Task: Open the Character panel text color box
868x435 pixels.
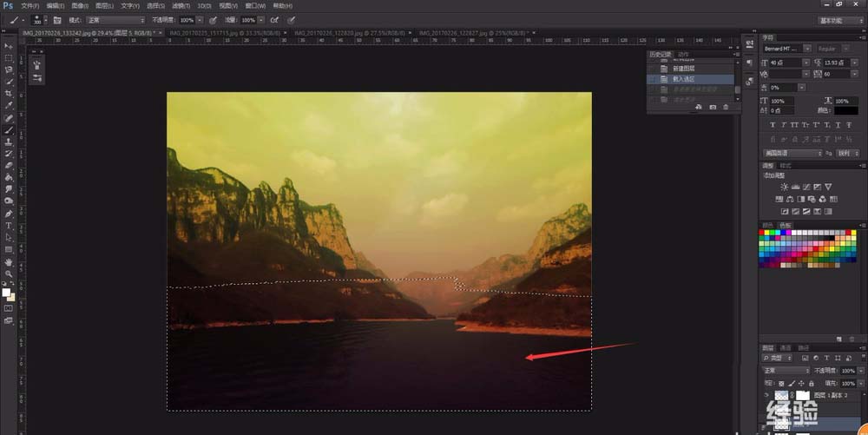Action: click(845, 111)
